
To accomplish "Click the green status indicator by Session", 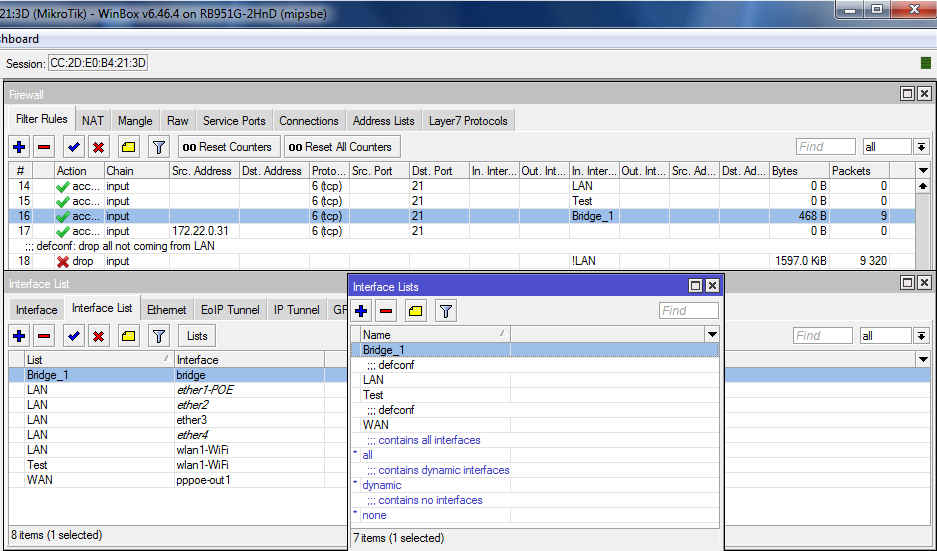I will [x=925, y=63].
